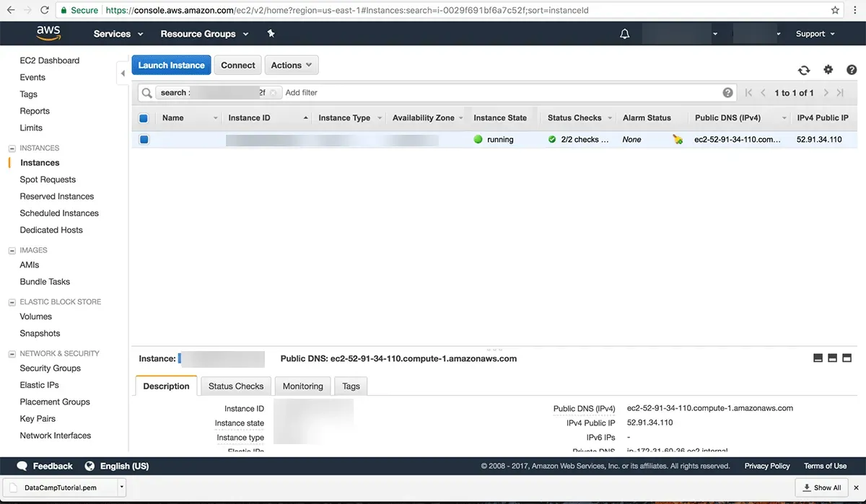Screen dimensions: 866x504
Task: Remove the search filter chip
Action: [x=274, y=93]
